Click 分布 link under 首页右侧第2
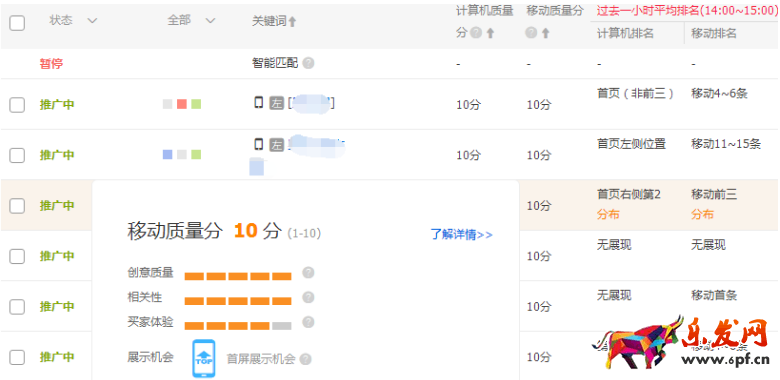The image size is (780, 380). tap(608, 215)
